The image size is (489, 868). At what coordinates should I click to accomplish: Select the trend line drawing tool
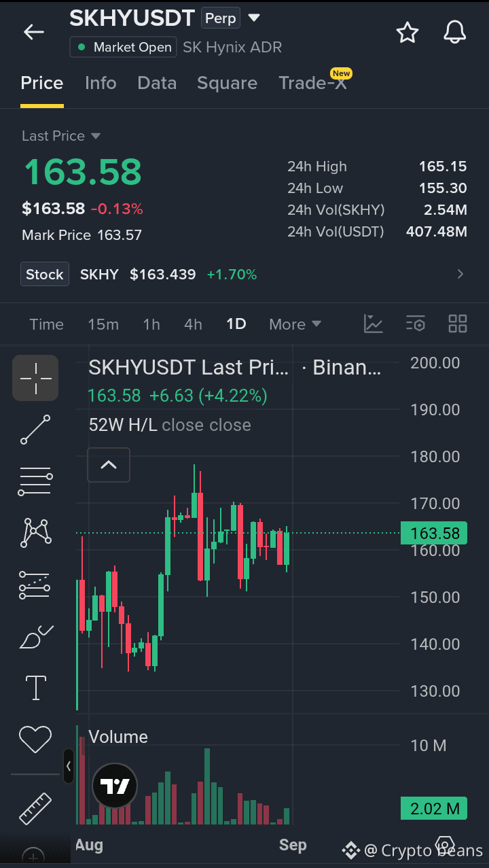coord(35,430)
